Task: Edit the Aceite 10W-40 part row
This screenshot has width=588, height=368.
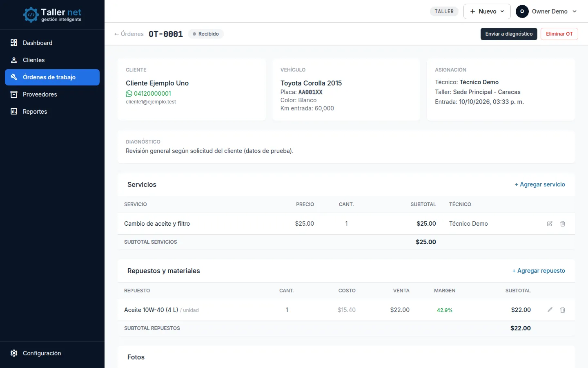Action: coord(550,310)
